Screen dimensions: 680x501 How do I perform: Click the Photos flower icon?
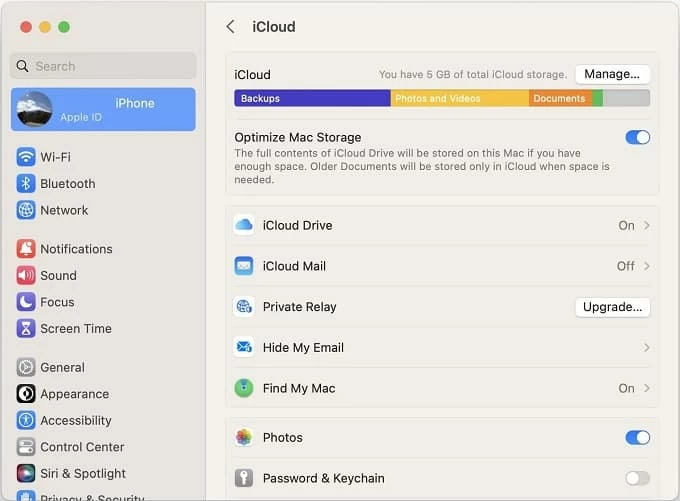pos(244,438)
